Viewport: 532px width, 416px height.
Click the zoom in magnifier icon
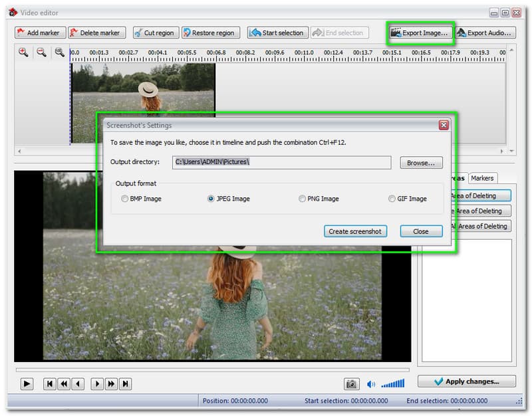tap(23, 52)
